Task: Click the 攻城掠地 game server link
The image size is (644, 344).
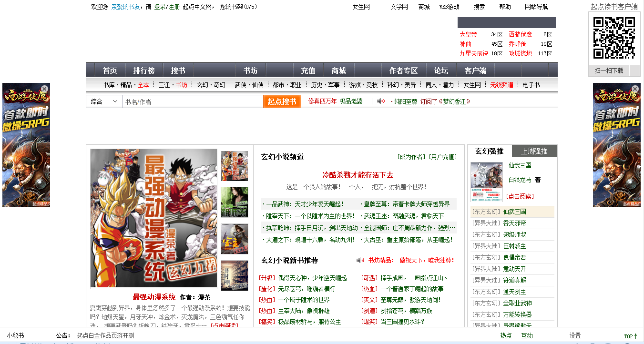Action: click(521, 53)
